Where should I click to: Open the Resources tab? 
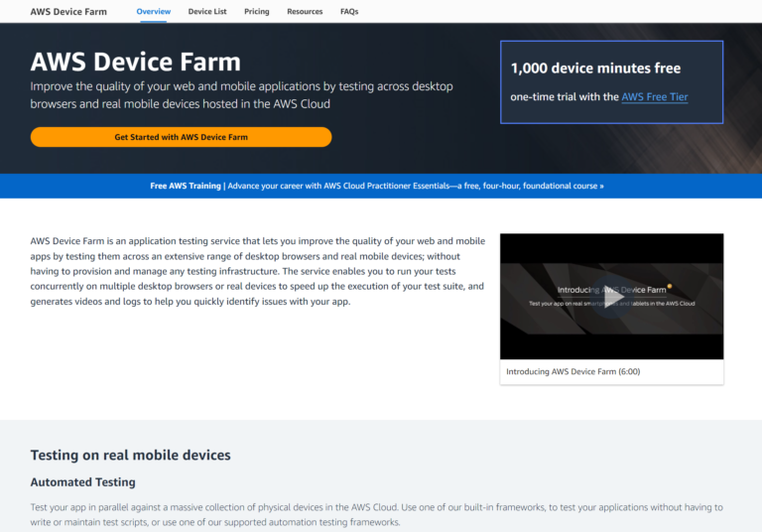pyautogui.click(x=305, y=11)
